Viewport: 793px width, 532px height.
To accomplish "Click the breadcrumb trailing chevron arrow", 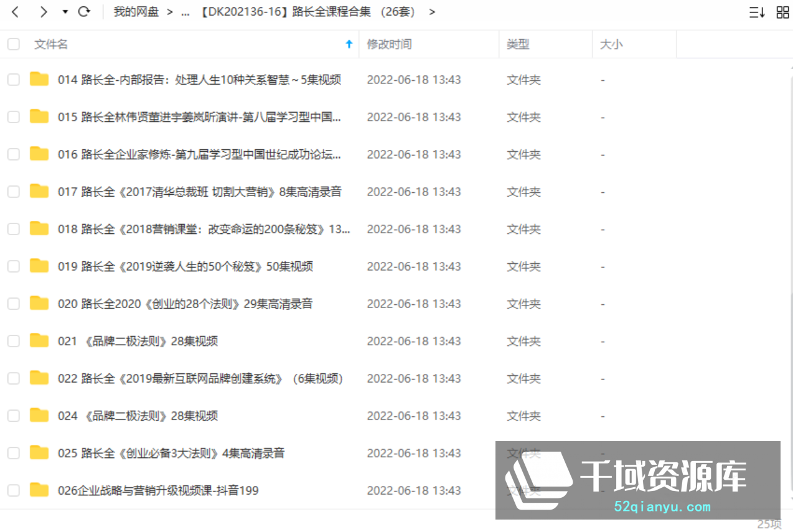I will point(433,12).
